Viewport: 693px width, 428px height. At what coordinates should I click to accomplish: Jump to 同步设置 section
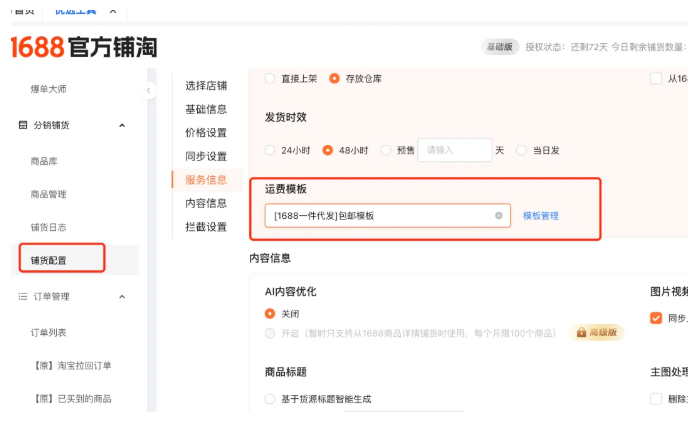(206, 156)
